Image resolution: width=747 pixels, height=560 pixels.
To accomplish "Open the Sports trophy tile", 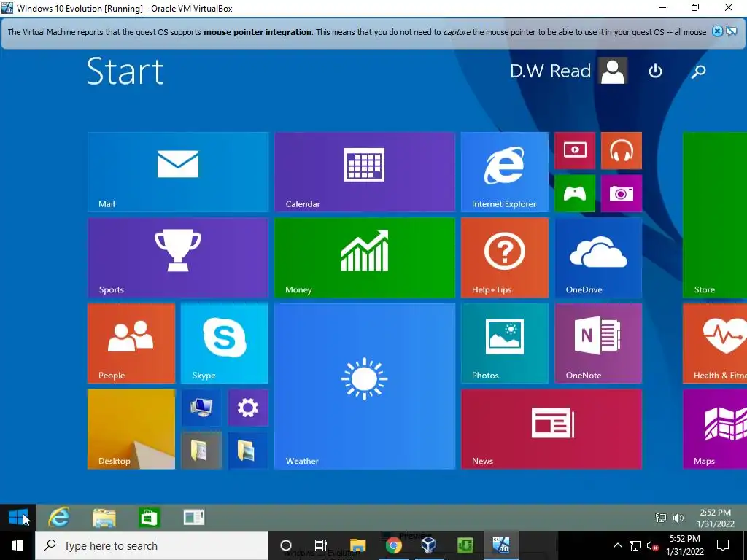I will click(x=178, y=257).
